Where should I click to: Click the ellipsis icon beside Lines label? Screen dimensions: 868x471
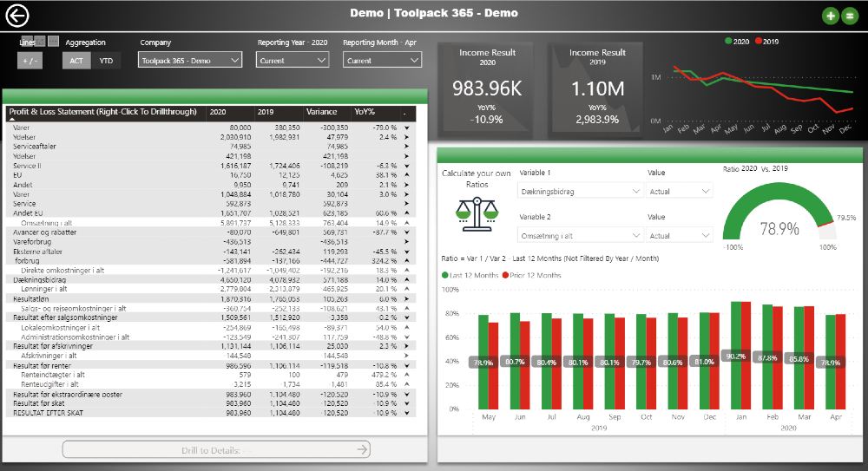click(x=54, y=42)
